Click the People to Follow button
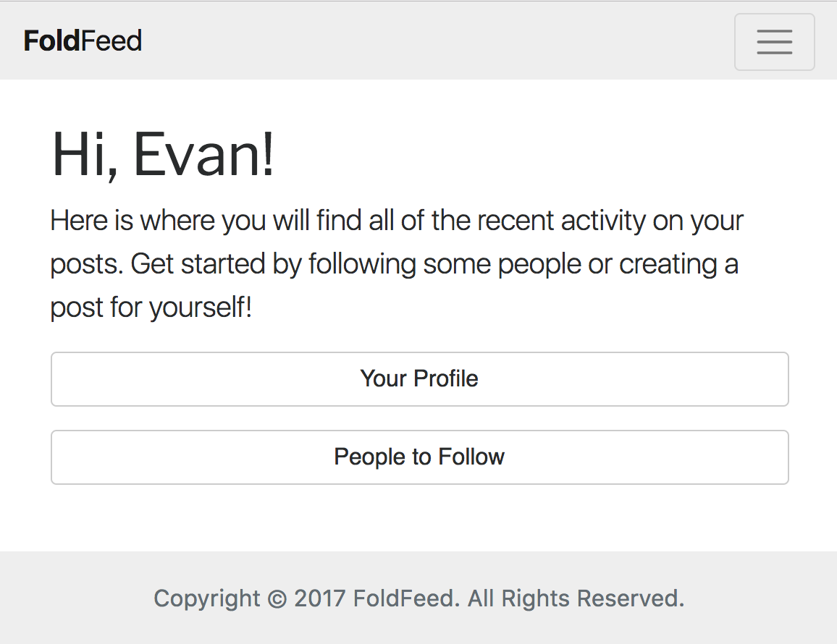The width and height of the screenshot is (837, 644). coord(419,457)
